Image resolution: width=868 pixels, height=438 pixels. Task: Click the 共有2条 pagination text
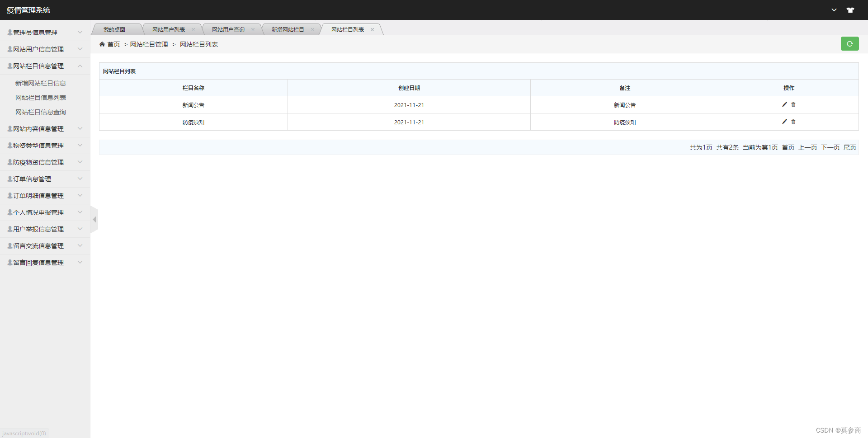coord(727,147)
